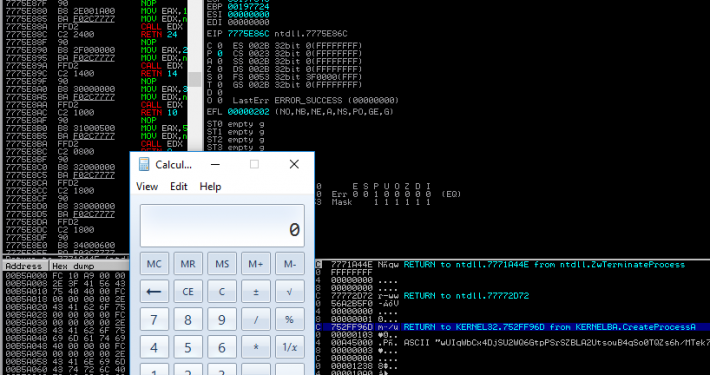Toggle the S sign flag bit
Image resolution: width=710 pixels, height=375 pixels.
(220, 77)
